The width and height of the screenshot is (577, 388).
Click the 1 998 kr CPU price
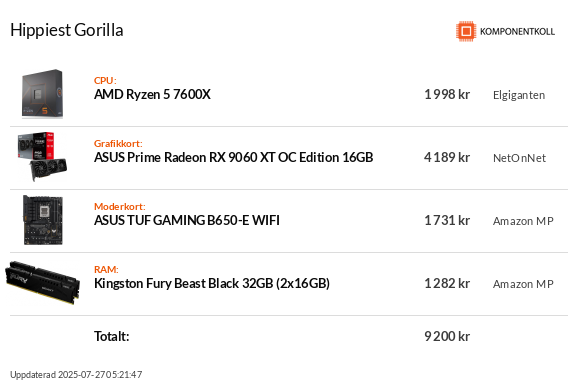[447, 94]
